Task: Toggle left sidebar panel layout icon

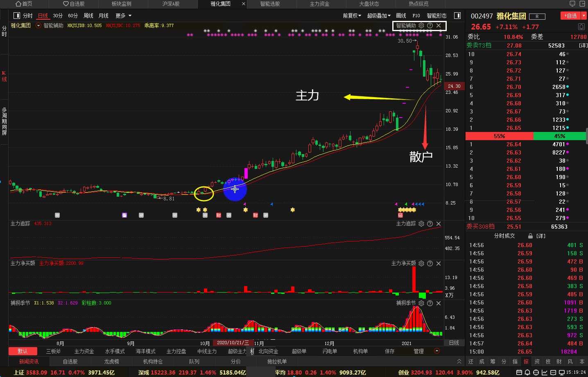Action: (x=17, y=16)
